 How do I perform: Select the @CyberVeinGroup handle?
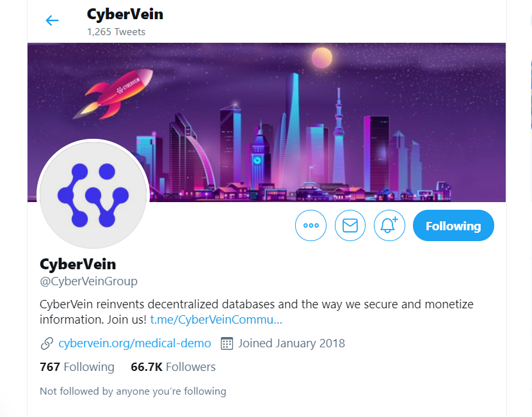[88, 281]
